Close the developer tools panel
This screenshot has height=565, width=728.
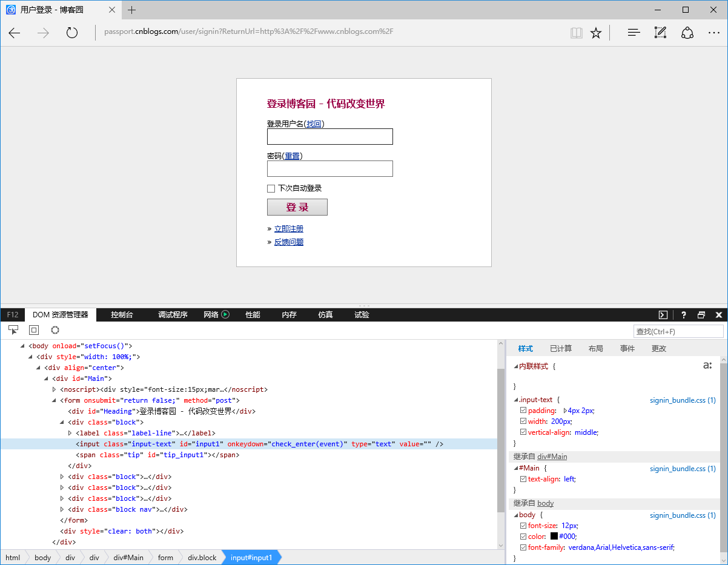click(719, 315)
